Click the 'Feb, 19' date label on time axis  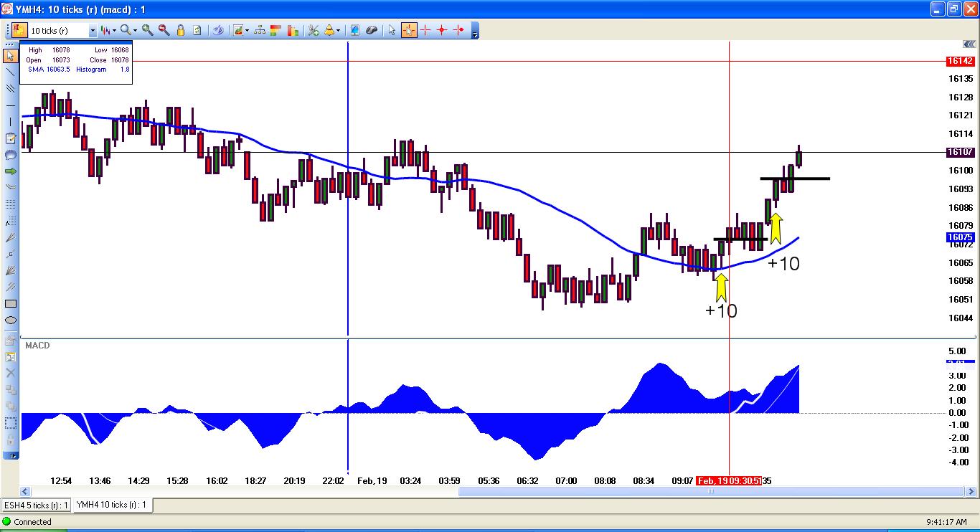point(372,480)
